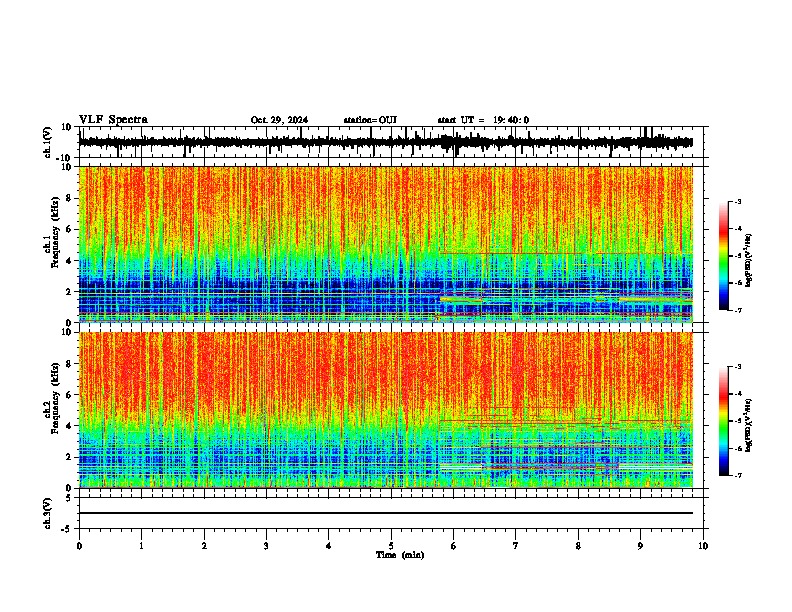792x612 pixels.
Task: Click the "start UT = 19:40:0" text
Action: 483,120
